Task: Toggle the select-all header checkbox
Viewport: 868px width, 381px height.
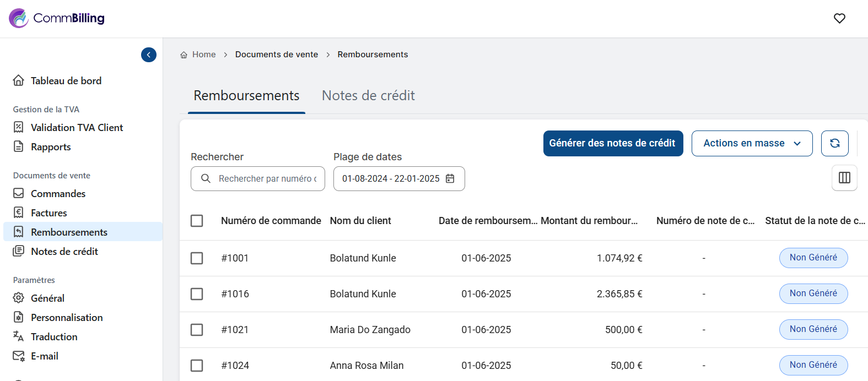Action: point(197,221)
